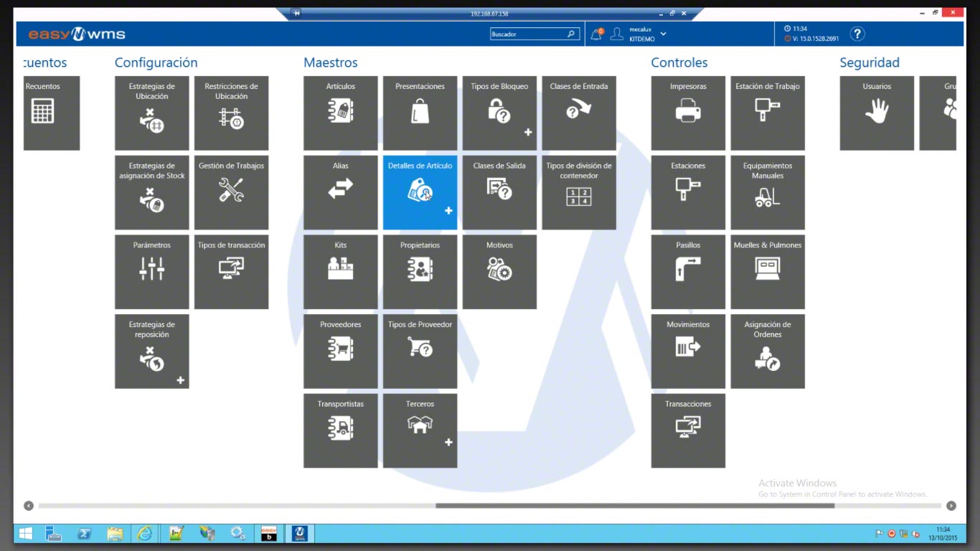Open the Restricciones de Ubicación tile
The image size is (980, 551).
pyautogui.click(x=231, y=113)
